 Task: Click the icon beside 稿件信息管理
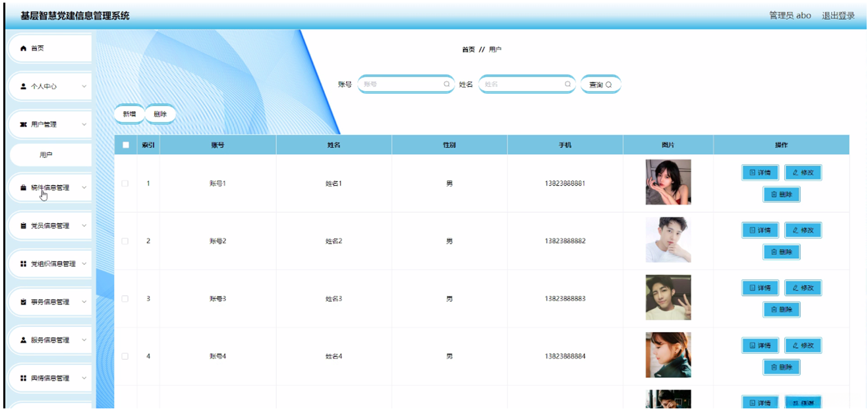click(24, 188)
